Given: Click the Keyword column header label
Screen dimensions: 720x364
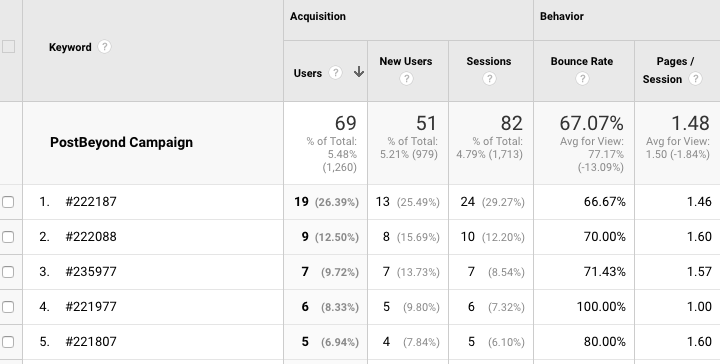Looking at the screenshot, I should (70, 47).
